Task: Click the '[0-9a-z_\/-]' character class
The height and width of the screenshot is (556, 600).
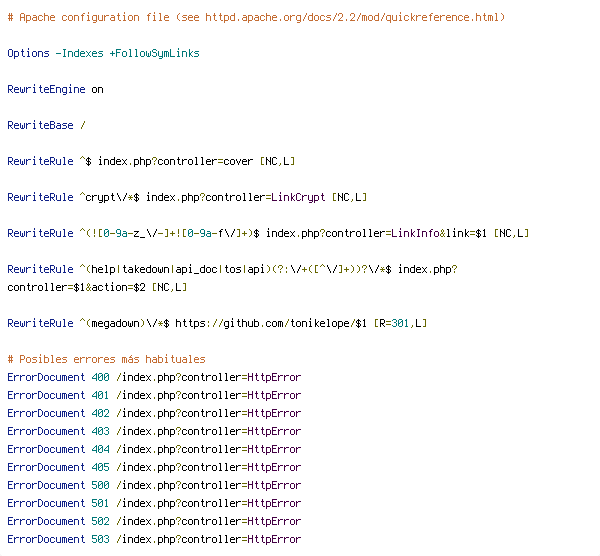Action: click(133, 233)
